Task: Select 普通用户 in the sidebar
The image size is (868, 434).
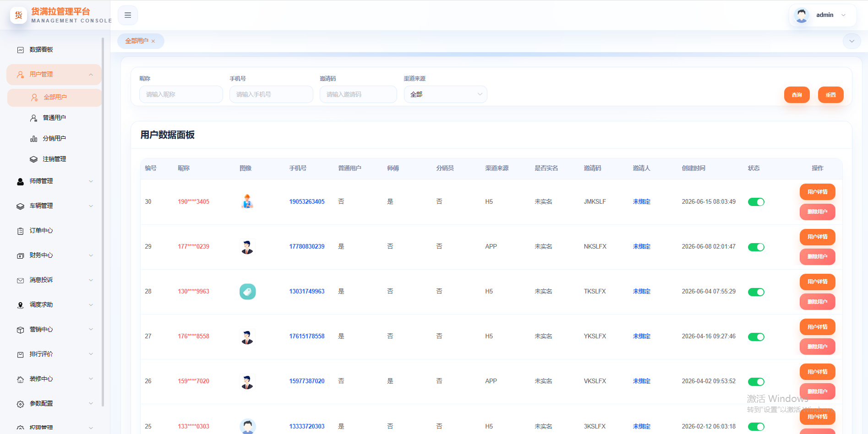Action: 55,118
